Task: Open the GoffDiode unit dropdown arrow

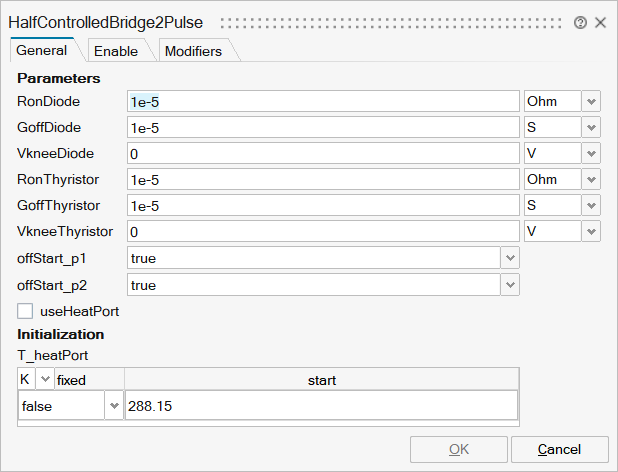Action: pos(591,127)
